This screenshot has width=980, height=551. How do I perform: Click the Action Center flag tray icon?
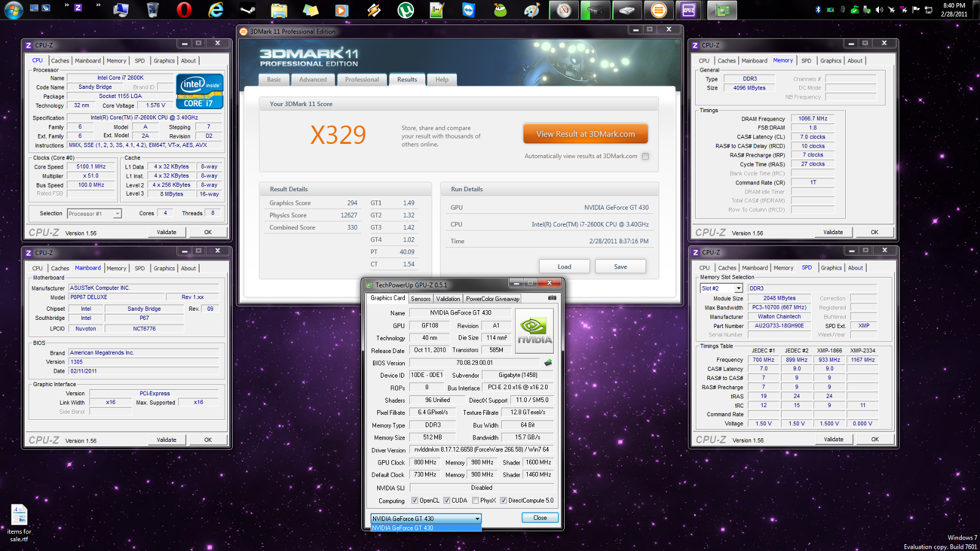(916, 10)
